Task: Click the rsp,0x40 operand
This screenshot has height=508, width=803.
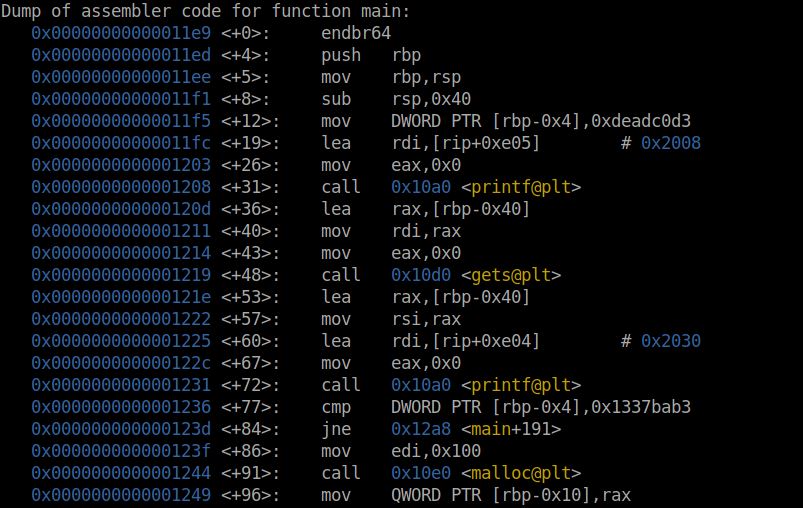Action: (431, 99)
